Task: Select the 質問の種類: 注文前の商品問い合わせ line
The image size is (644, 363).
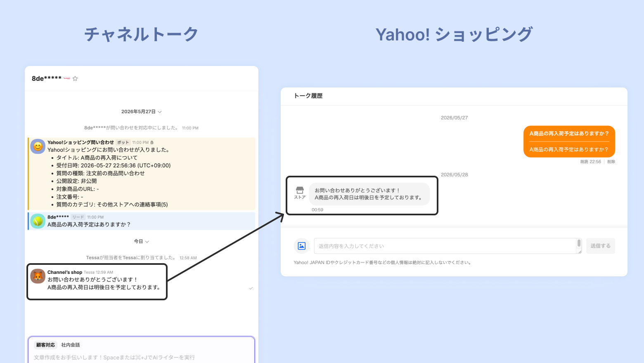Action: coord(101,173)
